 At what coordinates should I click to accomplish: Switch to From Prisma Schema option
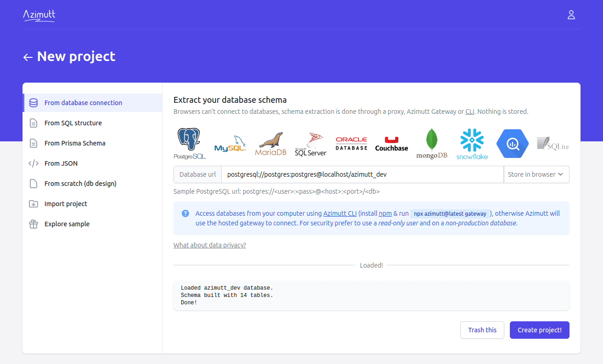(74, 143)
